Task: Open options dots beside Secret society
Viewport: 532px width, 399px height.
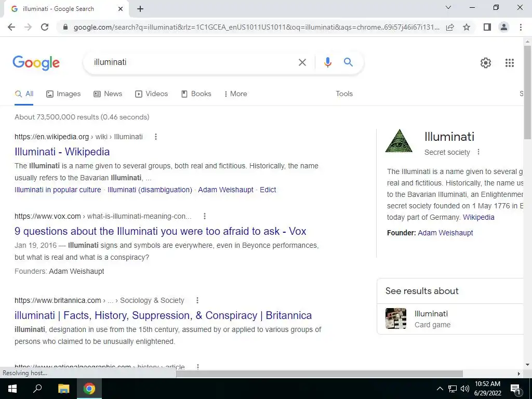Action: (478, 152)
